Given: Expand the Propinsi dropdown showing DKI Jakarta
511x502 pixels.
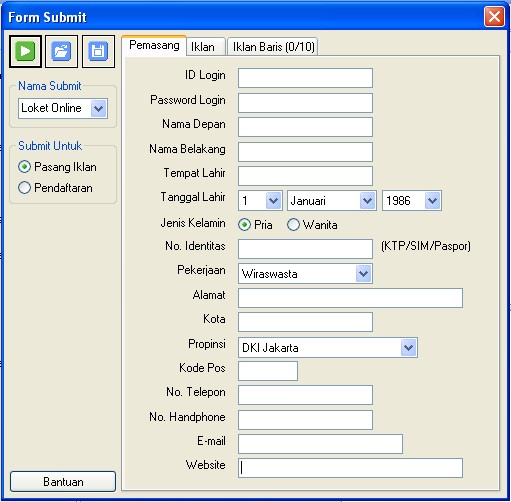Looking at the screenshot, I should tap(409, 348).
